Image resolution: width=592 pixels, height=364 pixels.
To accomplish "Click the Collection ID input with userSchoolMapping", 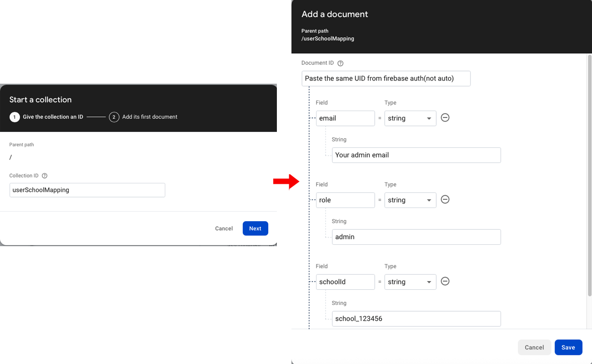I will (87, 190).
